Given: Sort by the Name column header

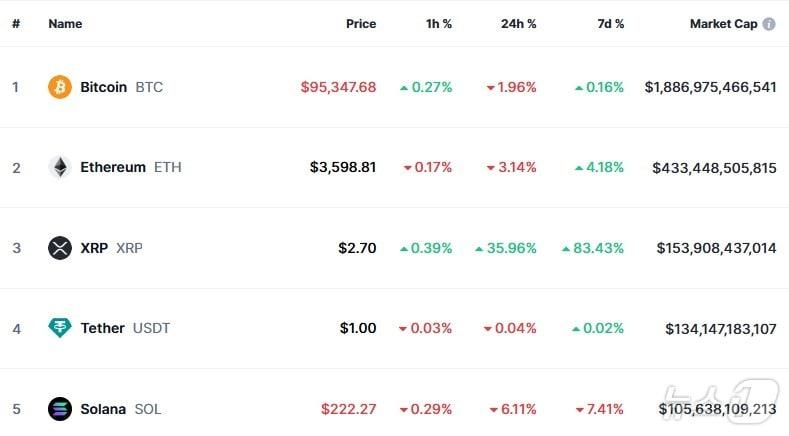Looking at the screenshot, I should point(65,24).
